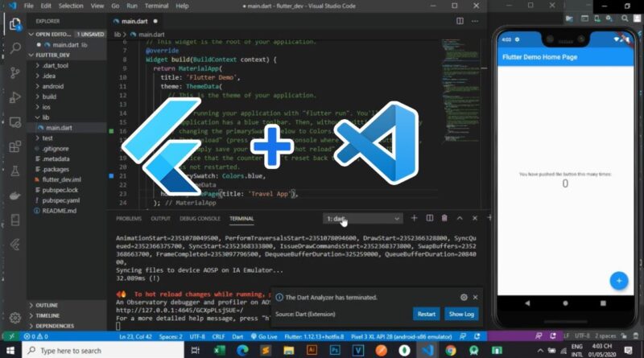Click the Show Log button
Image resolution: width=644 pixels, height=358 pixels.
pyautogui.click(x=461, y=314)
